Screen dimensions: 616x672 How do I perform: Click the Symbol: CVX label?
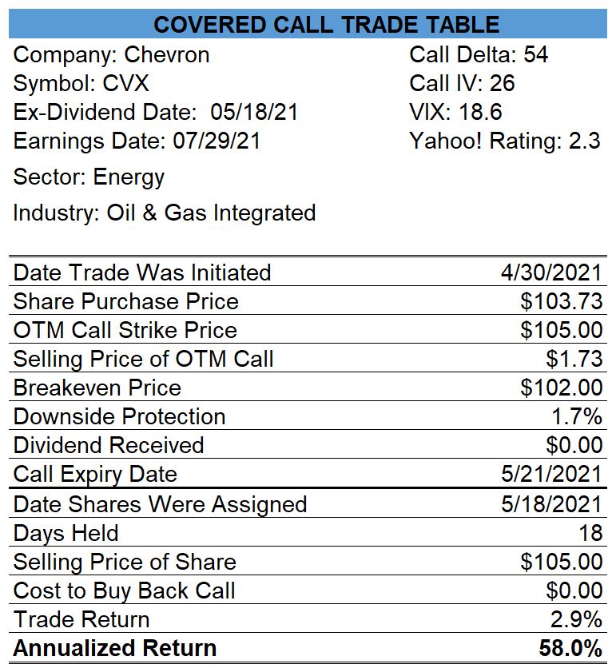(x=81, y=83)
